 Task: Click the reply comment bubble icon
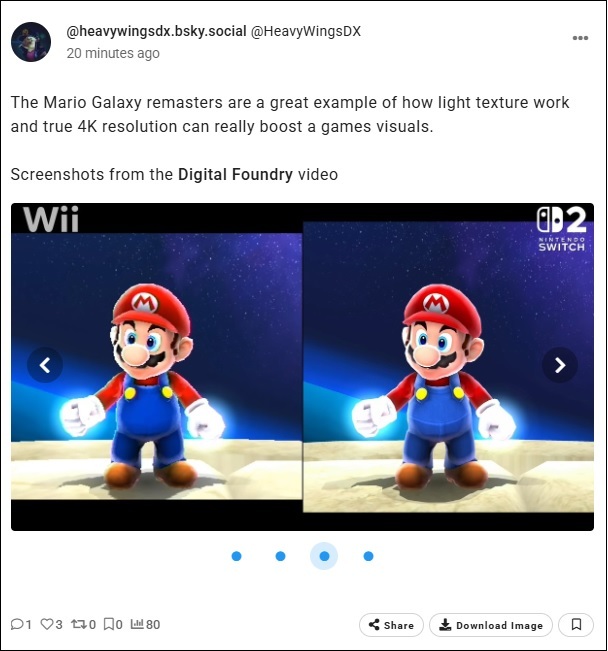17,624
